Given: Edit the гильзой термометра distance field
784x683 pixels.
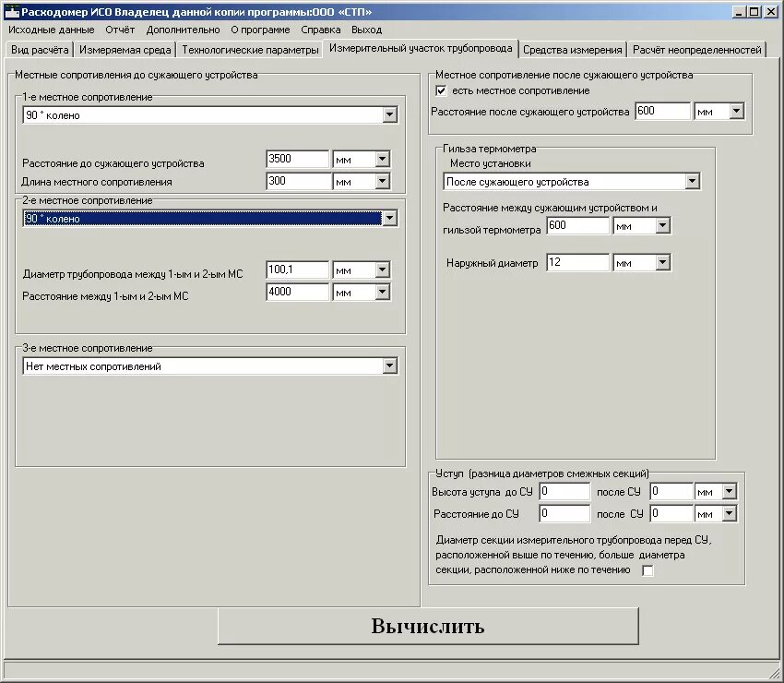Looking at the screenshot, I should (x=578, y=225).
